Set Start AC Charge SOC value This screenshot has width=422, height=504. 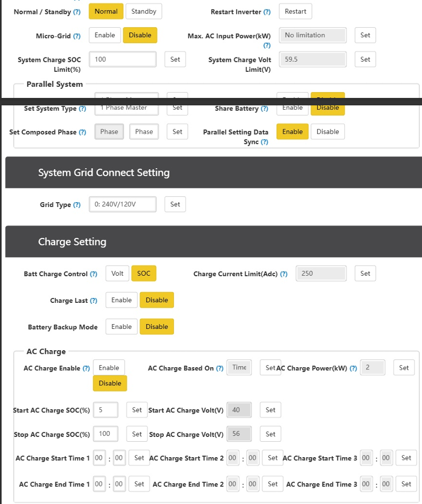pyautogui.click(x=137, y=410)
